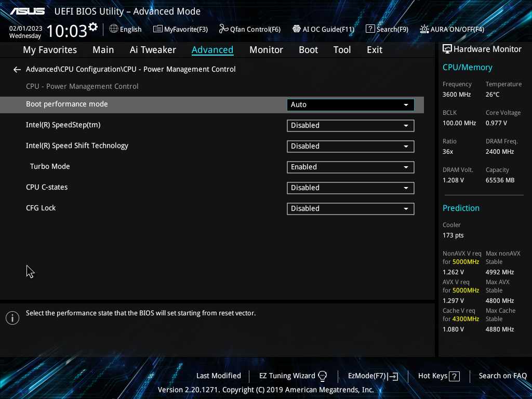Click the breadcrumb path text
This screenshot has height=399, width=532.
(x=130, y=69)
